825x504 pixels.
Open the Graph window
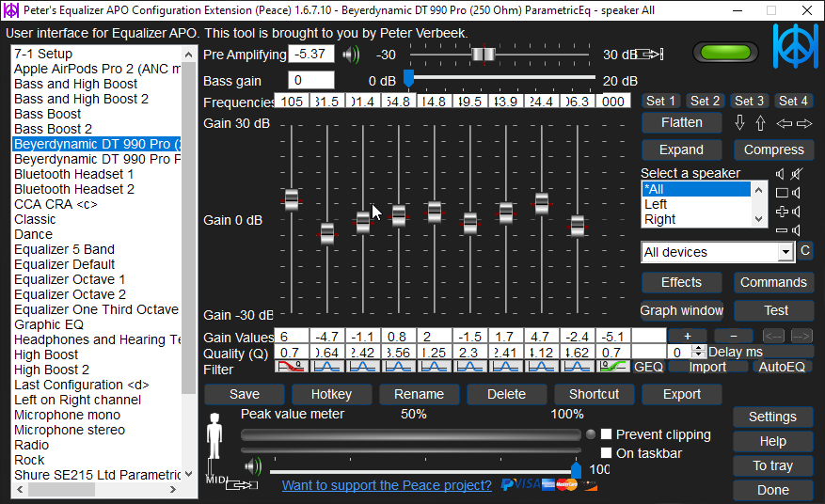point(681,310)
